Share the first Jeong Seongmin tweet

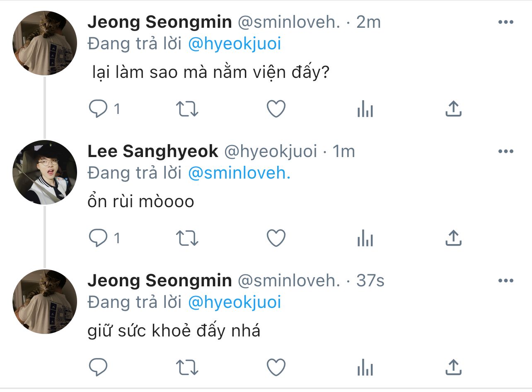click(453, 109)
